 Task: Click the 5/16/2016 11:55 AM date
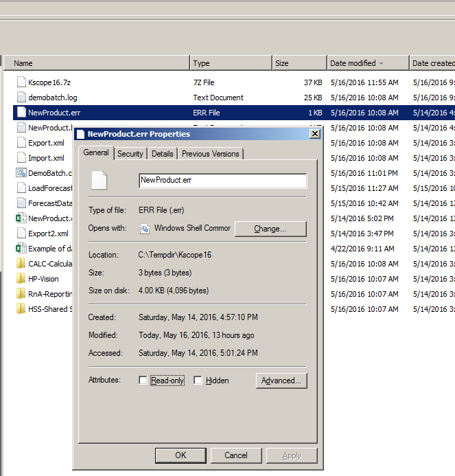point(364,82)
